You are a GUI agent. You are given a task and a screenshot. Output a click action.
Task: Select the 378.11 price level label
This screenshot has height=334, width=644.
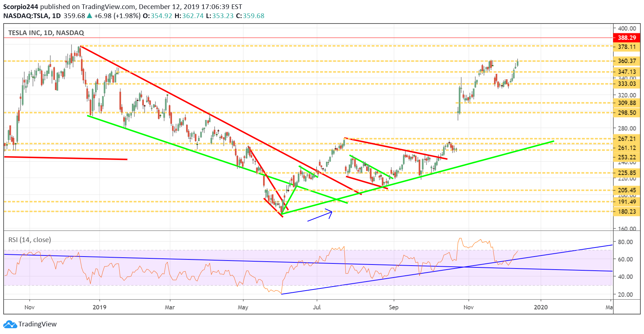pyautogui.click(x=627, y=47)
